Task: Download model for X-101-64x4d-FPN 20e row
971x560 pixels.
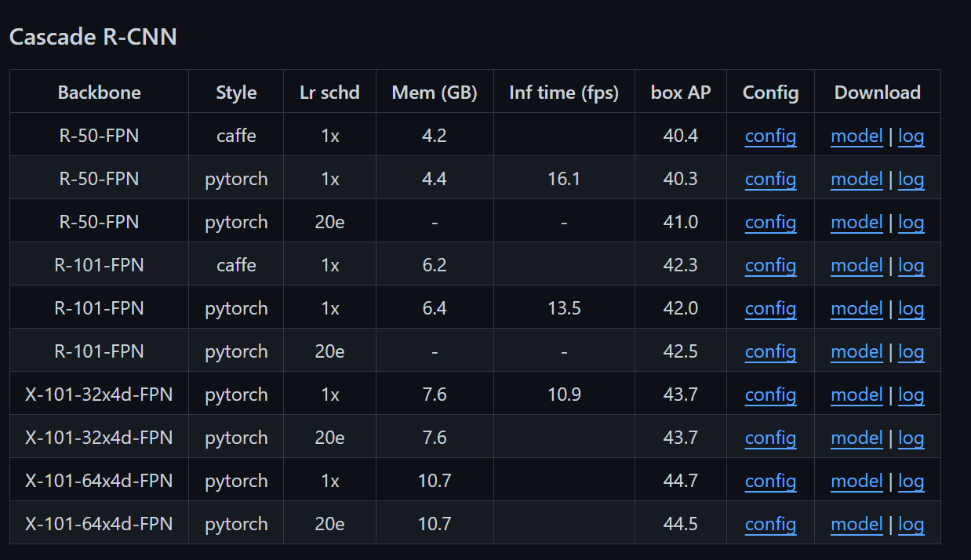Action: [856, 524]
